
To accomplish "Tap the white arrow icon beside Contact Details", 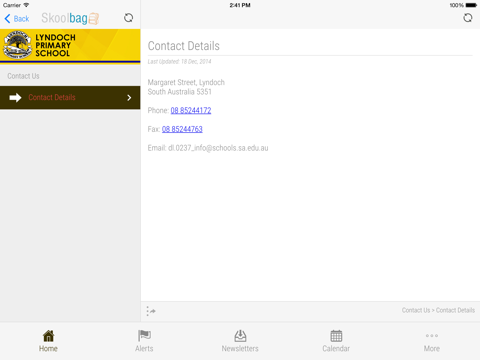I will click(x=15, y=98).
